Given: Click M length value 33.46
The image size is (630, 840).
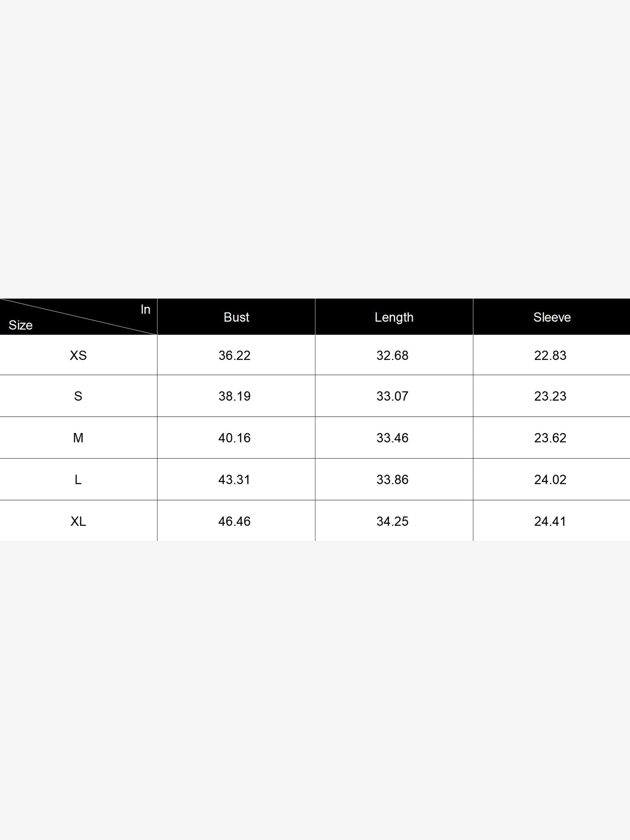Looking at the screenshot, I should (392, 438).
